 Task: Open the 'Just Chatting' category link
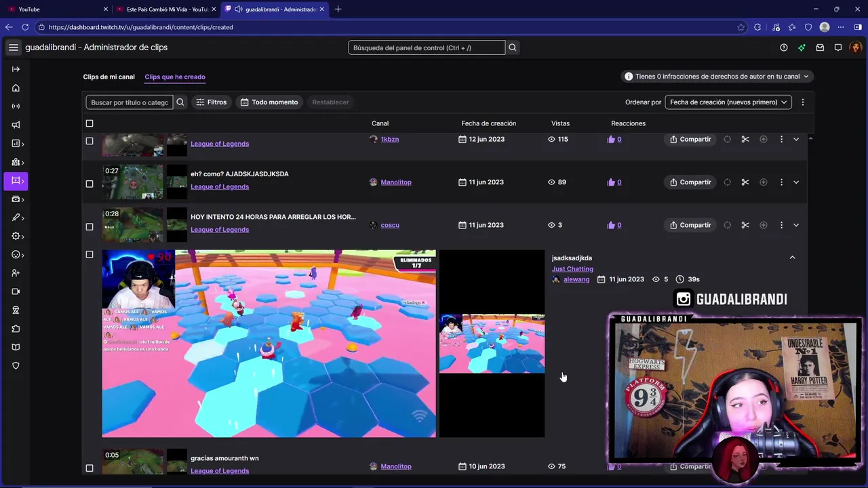(572, 269)
